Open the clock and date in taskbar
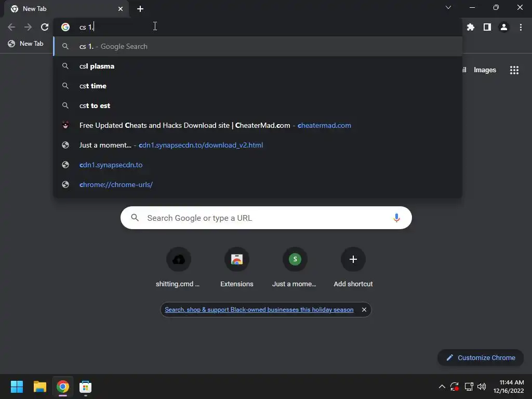The height and width of the screenshot is (399, 532). (x=509, y=387)
